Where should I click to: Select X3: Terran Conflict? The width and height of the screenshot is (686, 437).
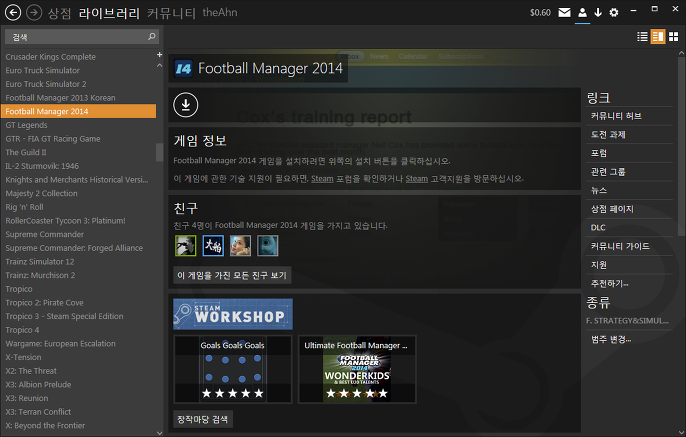click(x=38, y=412)
